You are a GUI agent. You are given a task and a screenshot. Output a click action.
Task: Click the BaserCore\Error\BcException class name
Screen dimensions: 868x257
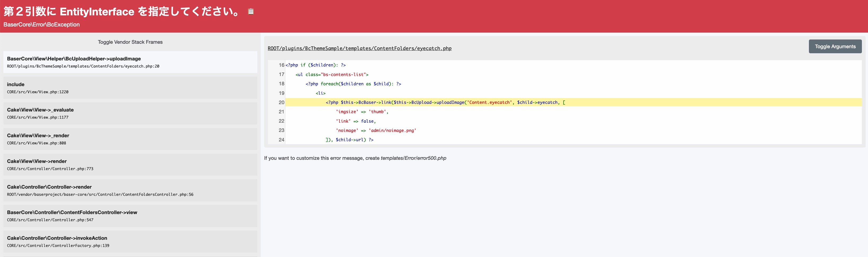tap(41, 25)
